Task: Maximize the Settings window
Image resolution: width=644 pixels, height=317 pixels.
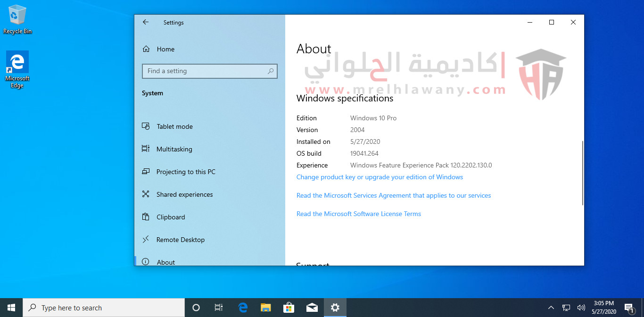Action: (x=552, y=22)
